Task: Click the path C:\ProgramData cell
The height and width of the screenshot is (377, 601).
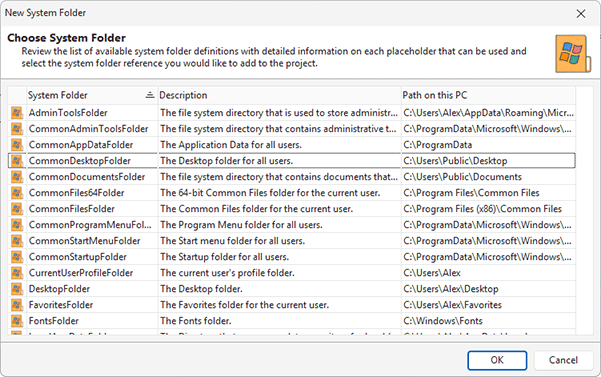Action: (x=488, y=145)
